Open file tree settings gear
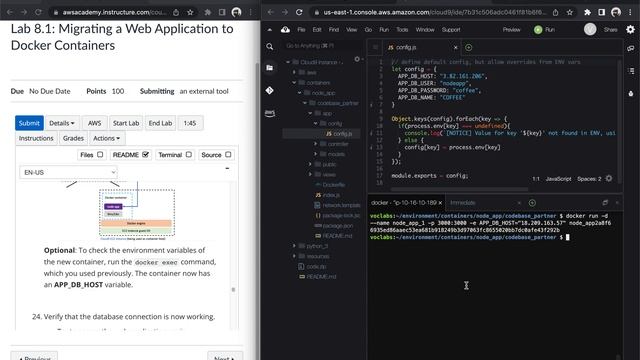 point(357,59)
